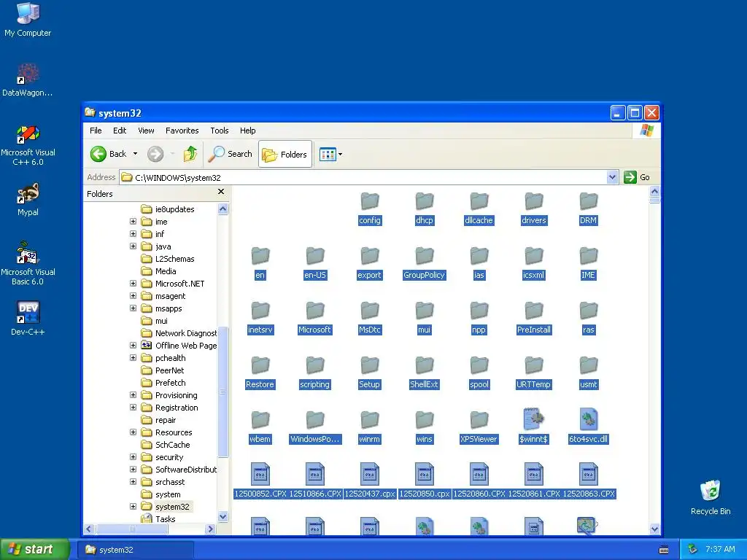Click the Go button
The height and width of the screenshot is (560, 747).
click(637, 177)
